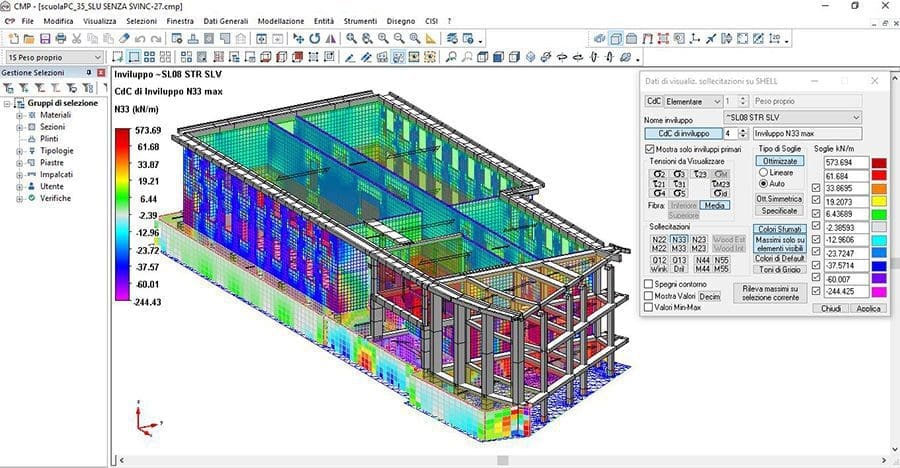Enable Mostra Valori checkbox
The width and height of the screenshot is (900, 468).
(x=649, y=296)
